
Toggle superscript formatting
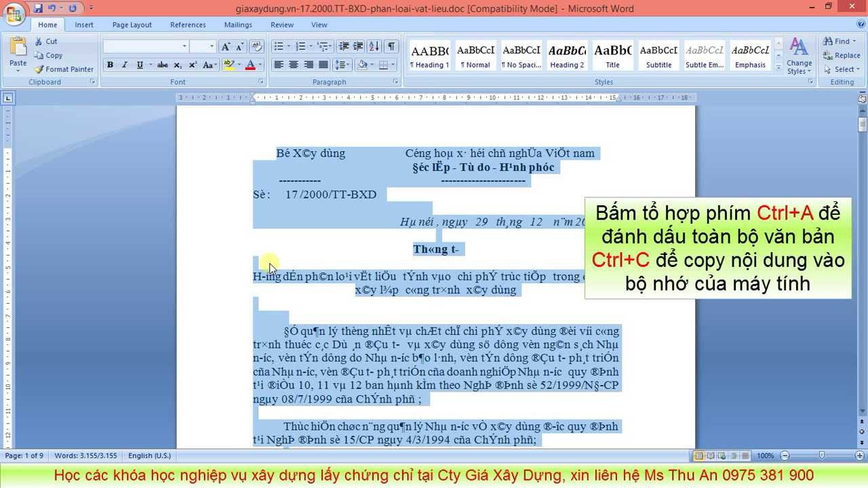(193, 65)
